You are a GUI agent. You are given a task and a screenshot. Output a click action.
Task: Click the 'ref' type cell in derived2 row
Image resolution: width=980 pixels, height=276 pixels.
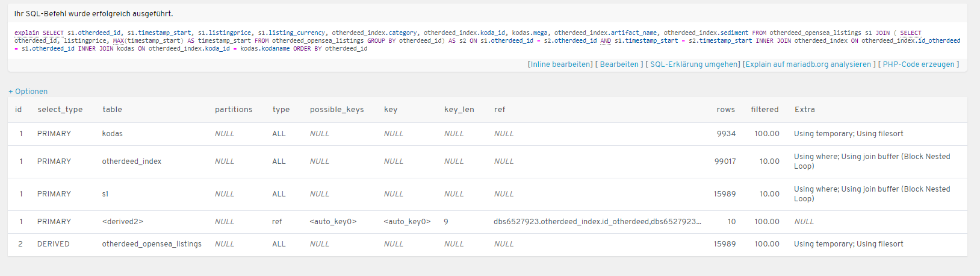pyautogui.click(x=277, y=222)
